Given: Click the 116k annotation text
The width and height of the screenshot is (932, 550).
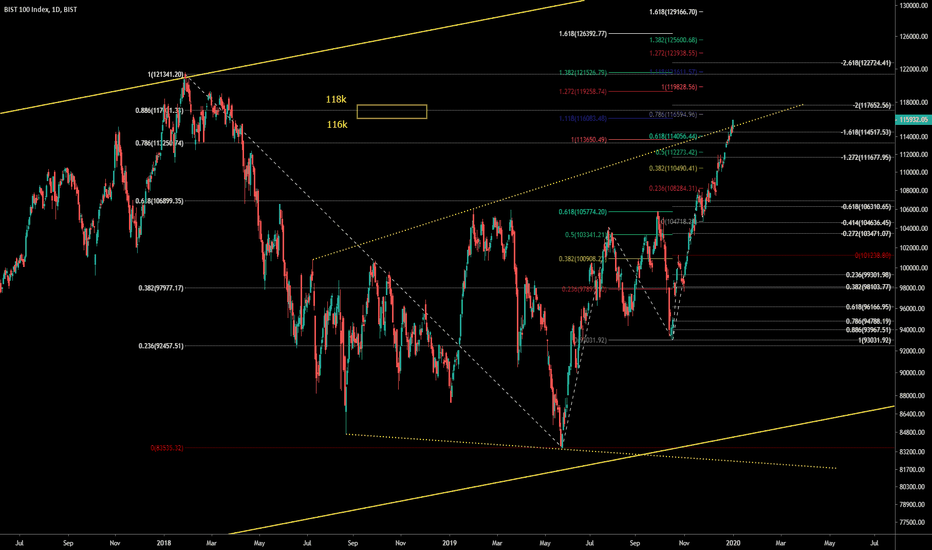Looking at the screenshot, I should click(336, 124).
